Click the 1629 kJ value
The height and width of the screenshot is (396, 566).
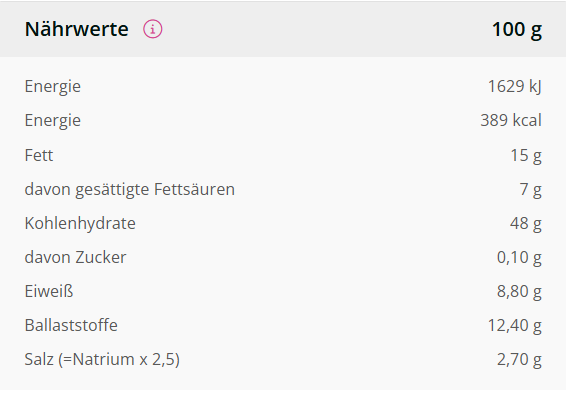514,87
